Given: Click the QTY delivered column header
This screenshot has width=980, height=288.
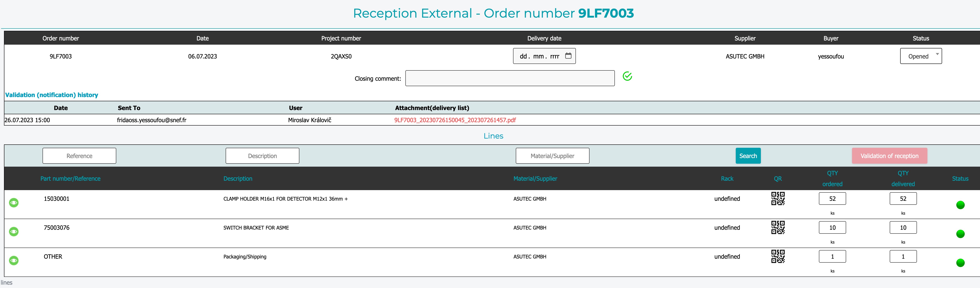Looking at the screenshot, I should coord(903,178).
